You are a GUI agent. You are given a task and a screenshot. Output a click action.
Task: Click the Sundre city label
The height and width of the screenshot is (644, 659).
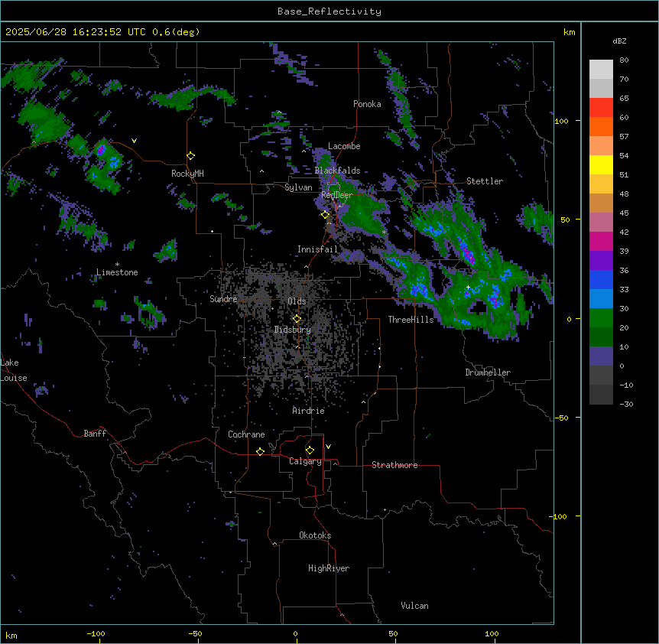[223, 299]
